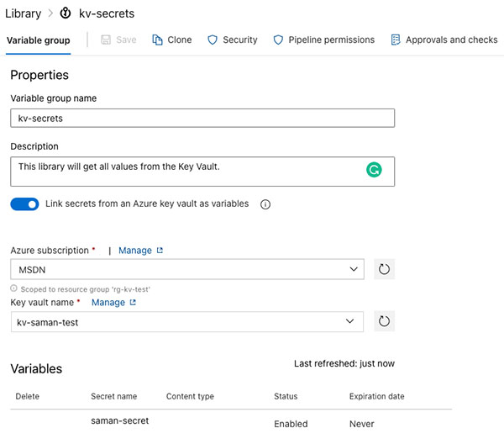
Task: Click the Save button
Action: 118,40
